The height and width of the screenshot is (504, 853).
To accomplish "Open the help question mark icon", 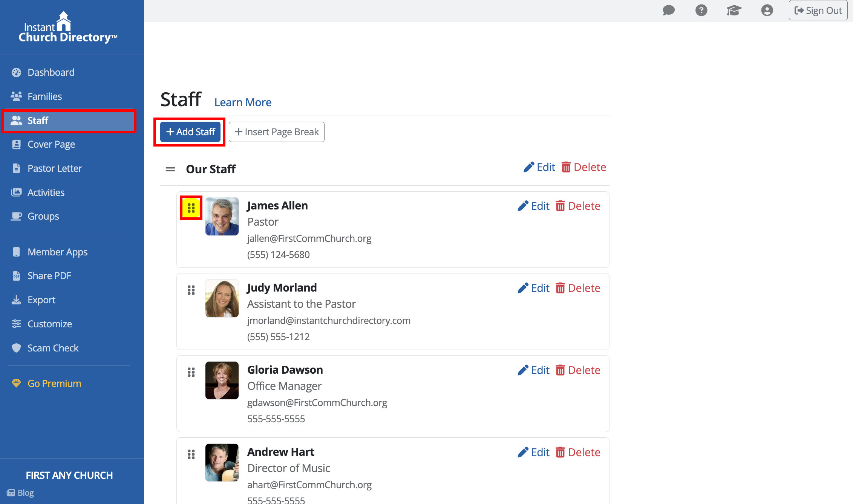I will (701, 10).
